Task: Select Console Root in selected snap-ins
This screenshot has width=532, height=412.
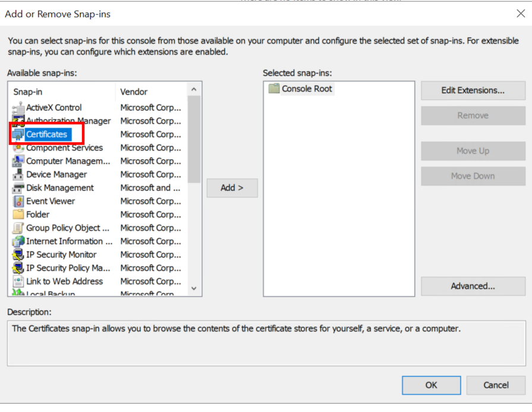Action: click(307, 89)
